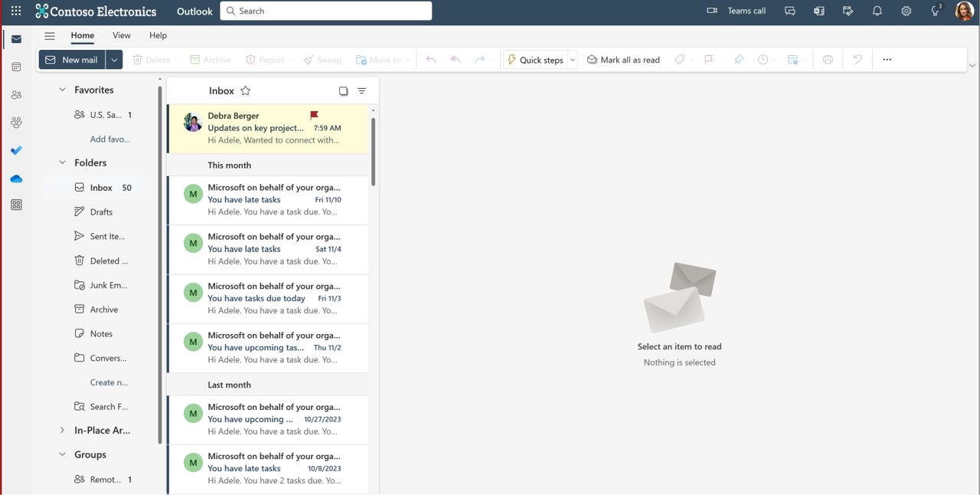Toggle the Select messages checkbox view

click(x=343, y=90)
